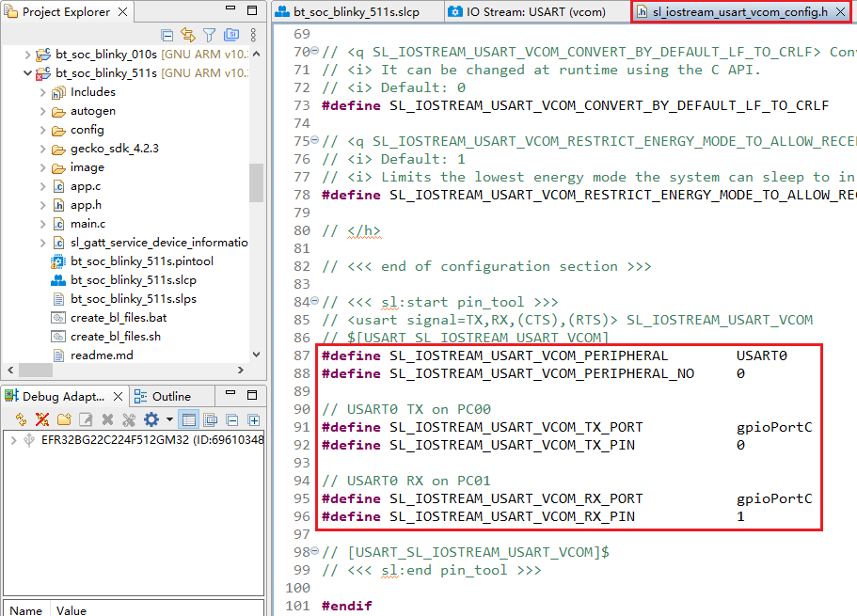This screenshot has width=857, height=616.
Task: Collapse all nodes in Debug Adapters panel
Action: point(231,419)
